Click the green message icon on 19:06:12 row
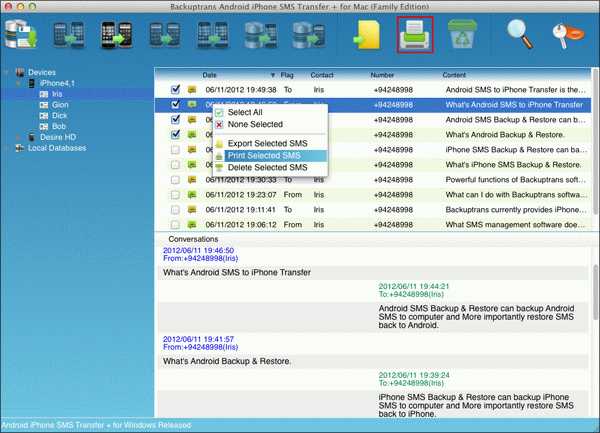Screen dimensions: 600x433 (x=192, y=225)
